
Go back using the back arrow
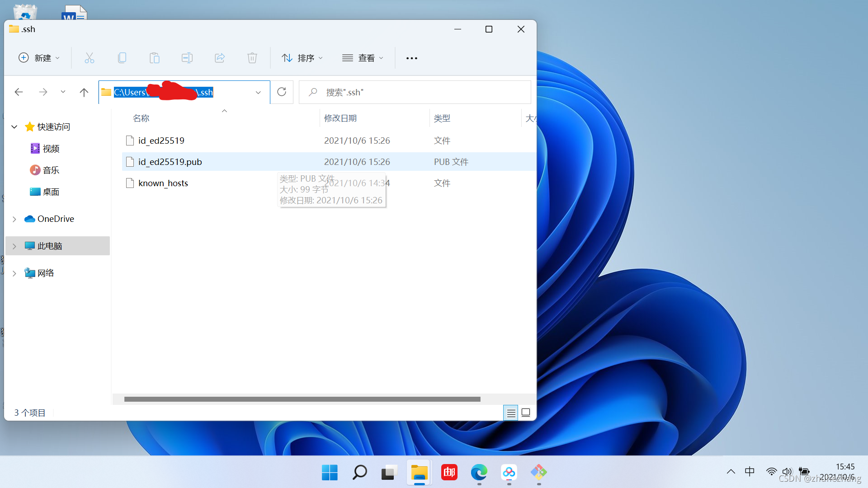point(19,92)
